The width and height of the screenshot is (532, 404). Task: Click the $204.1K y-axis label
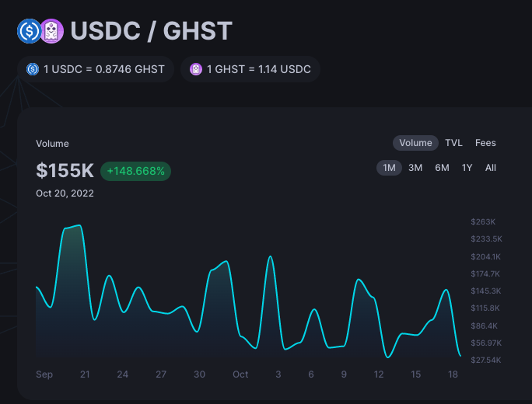485,256
